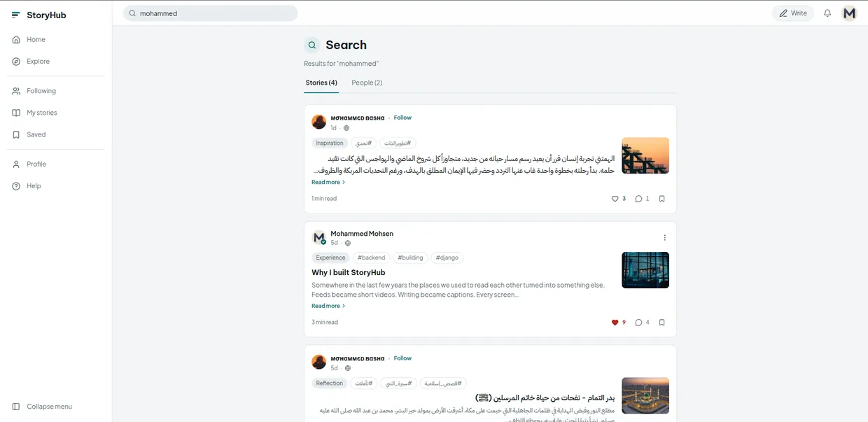Click '1 min read' text
The image size is (868, 422).
(x=324, y=199)
